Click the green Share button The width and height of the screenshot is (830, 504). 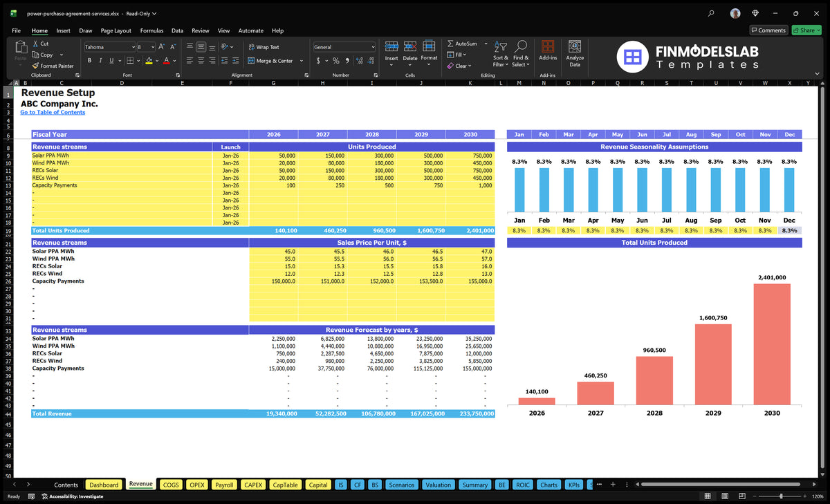coord(806,30)
